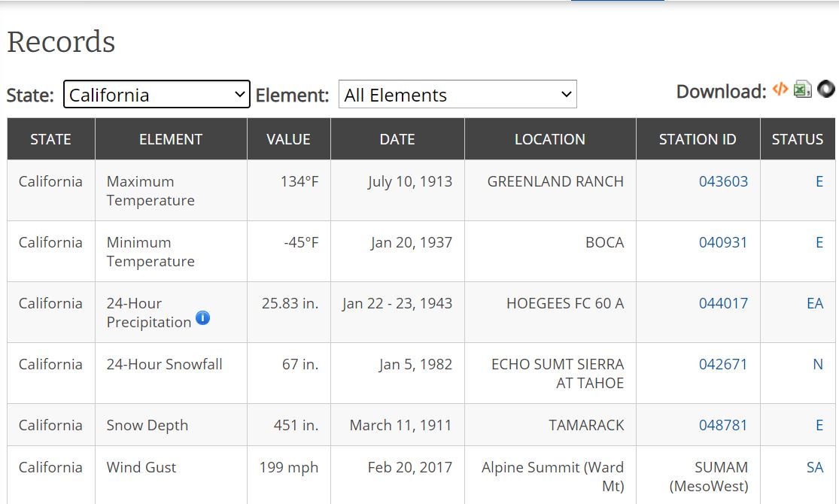Click status E for Maximum Temperature

pos(819,181)
